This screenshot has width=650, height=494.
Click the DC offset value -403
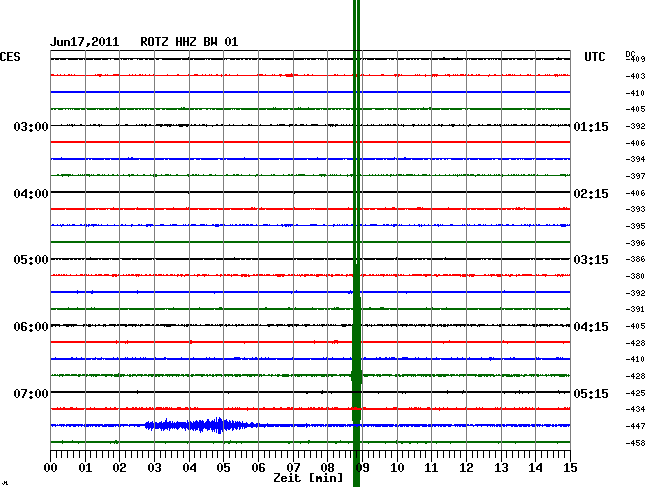[x=635, y=76]
